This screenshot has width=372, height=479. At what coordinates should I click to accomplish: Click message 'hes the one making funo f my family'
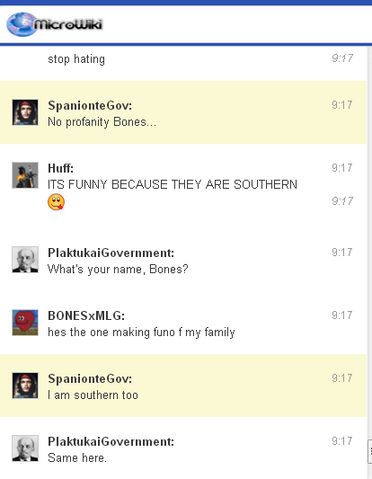click(x=141, y=332)
